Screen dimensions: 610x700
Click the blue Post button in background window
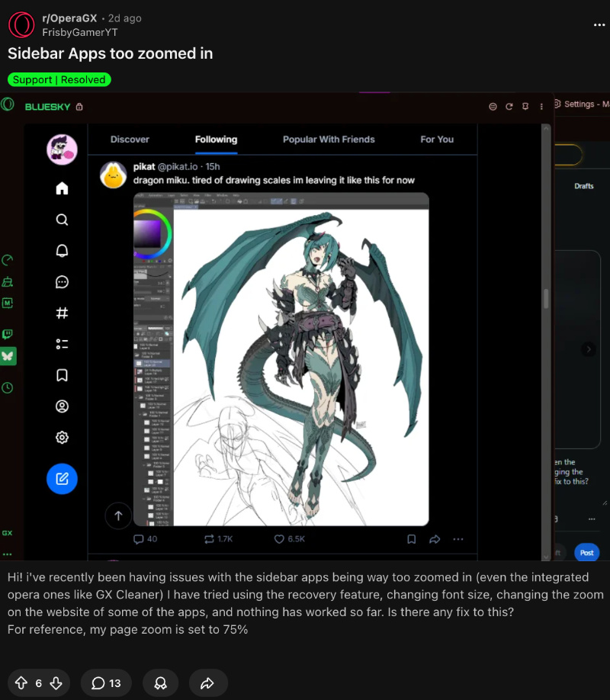(586, 553)
